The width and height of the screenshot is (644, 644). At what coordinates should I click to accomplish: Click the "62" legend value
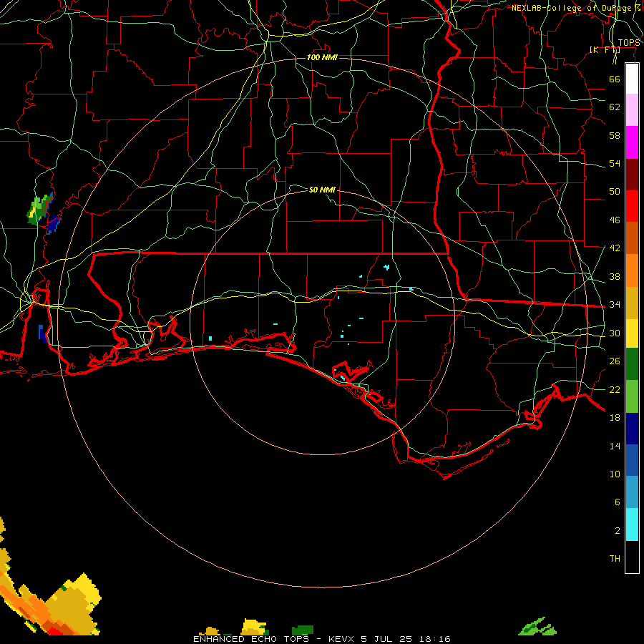coord(615,107)
